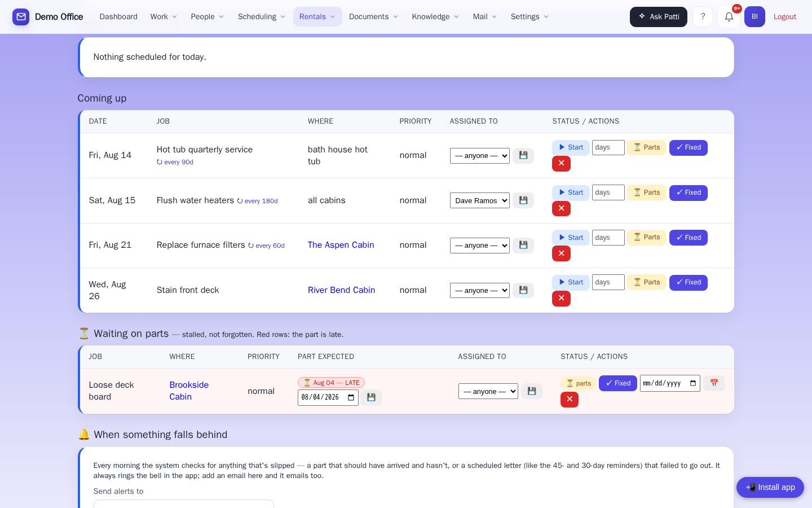Mark Hot tub quarterly service as Fixed

coord(689,147)
